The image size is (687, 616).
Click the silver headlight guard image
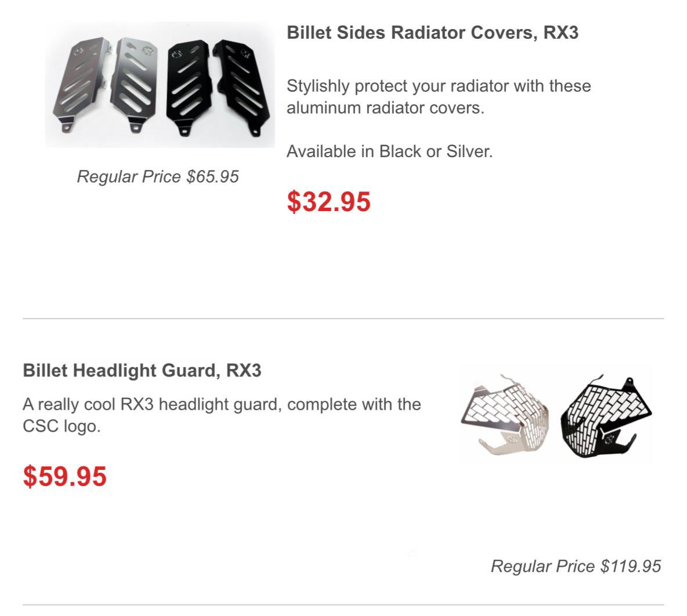[504, 415]
